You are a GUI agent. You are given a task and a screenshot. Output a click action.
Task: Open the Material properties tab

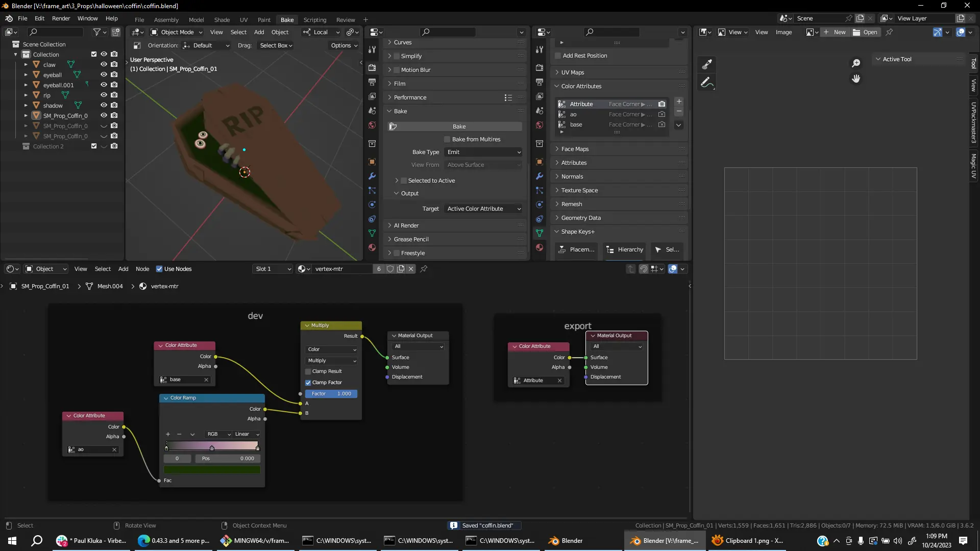pyautogui.click(x=372, y=247)
